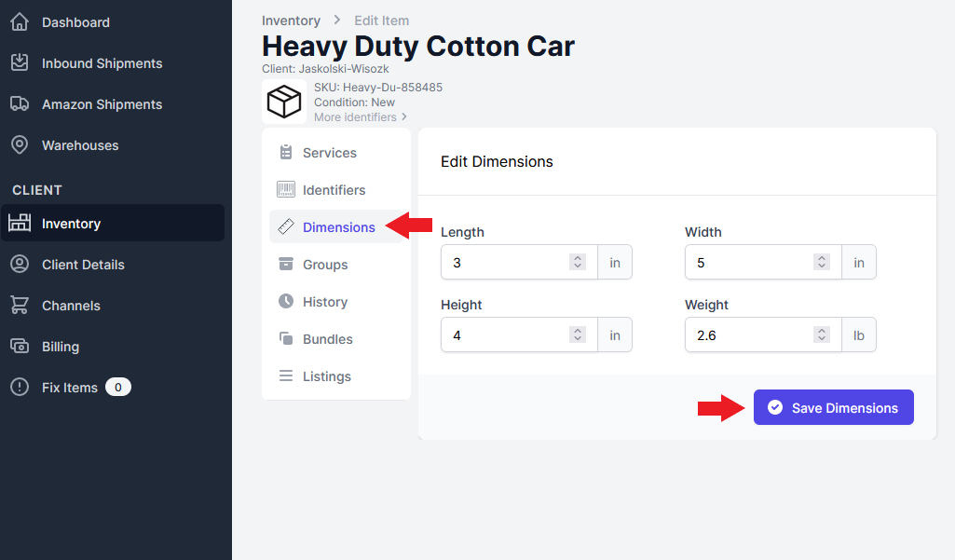Open Client Details page

point(83,265)
